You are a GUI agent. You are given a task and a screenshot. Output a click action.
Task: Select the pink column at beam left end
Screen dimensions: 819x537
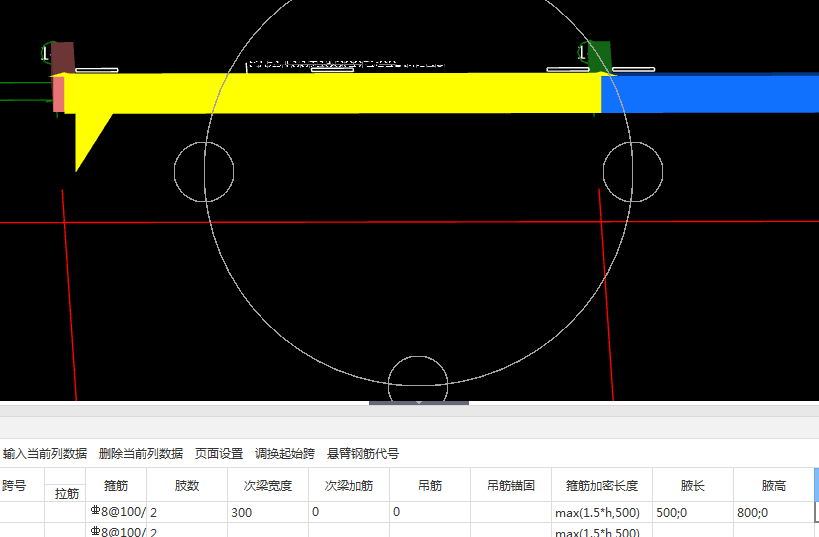(x=58, y=94)
